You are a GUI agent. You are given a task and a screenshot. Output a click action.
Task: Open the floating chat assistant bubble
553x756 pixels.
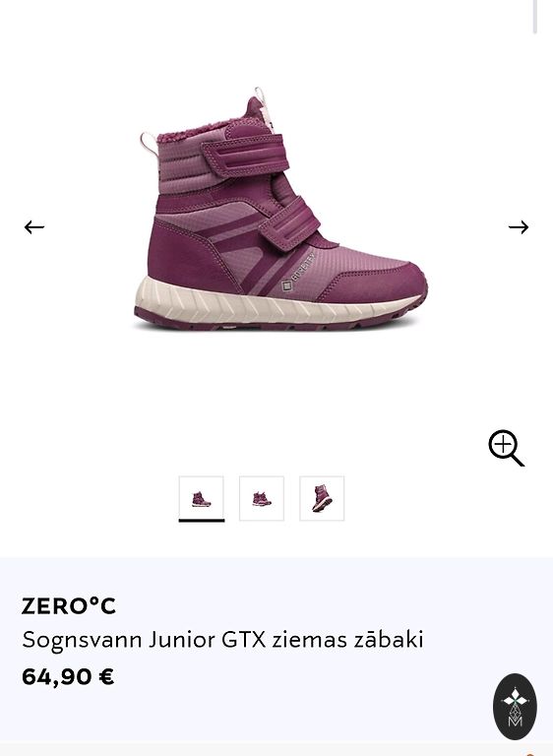pos(515,707)
